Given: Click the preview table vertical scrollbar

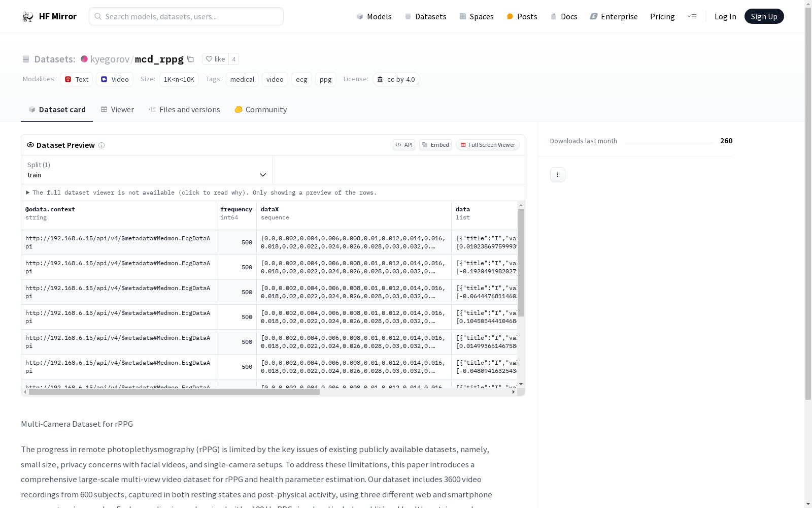Looking at the screenshot, I should tap(521, 263).
